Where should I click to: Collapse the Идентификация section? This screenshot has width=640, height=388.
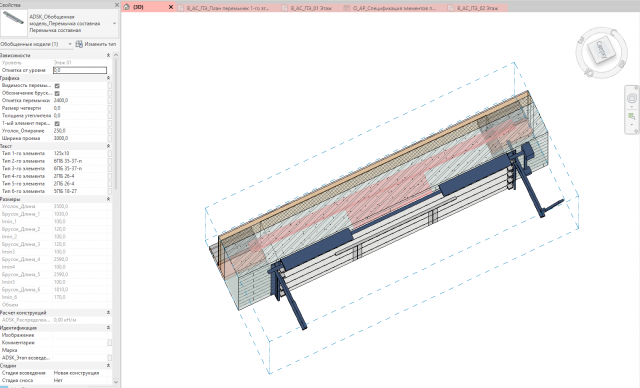pos(108,328)
